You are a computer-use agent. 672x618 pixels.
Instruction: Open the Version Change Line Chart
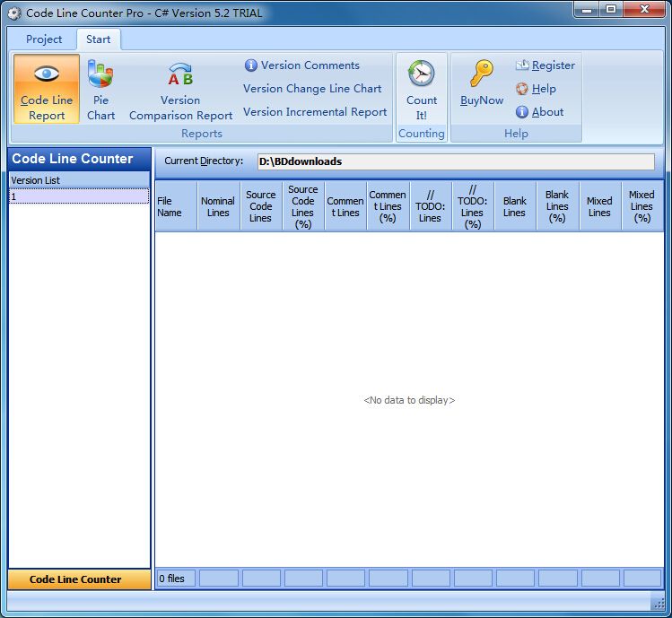pos(312,88)
